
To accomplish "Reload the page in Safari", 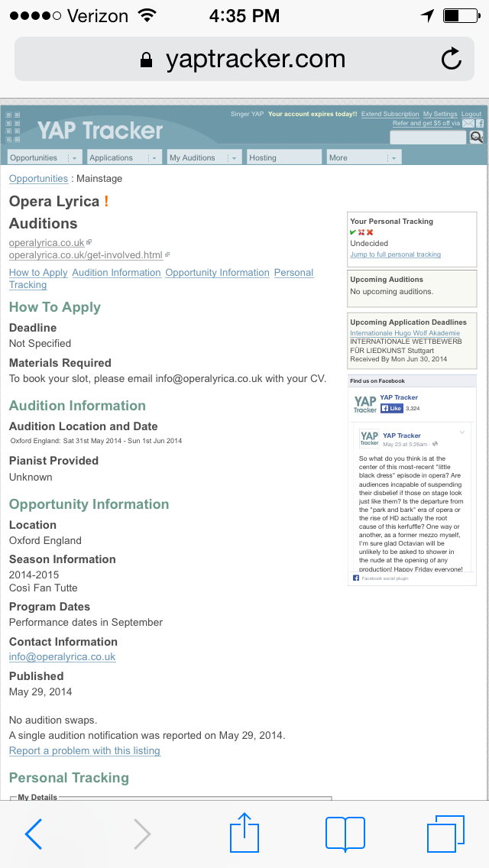I will (451, 59).
